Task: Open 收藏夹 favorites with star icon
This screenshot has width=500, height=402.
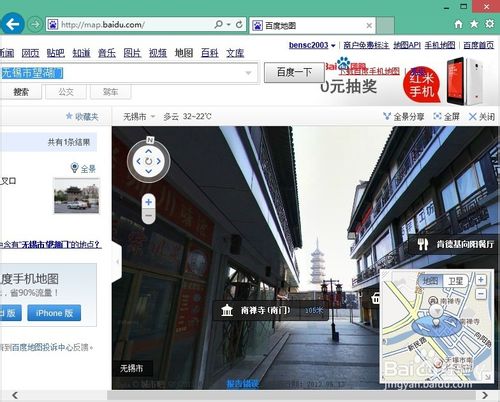Action: click(x=82, y=116)
